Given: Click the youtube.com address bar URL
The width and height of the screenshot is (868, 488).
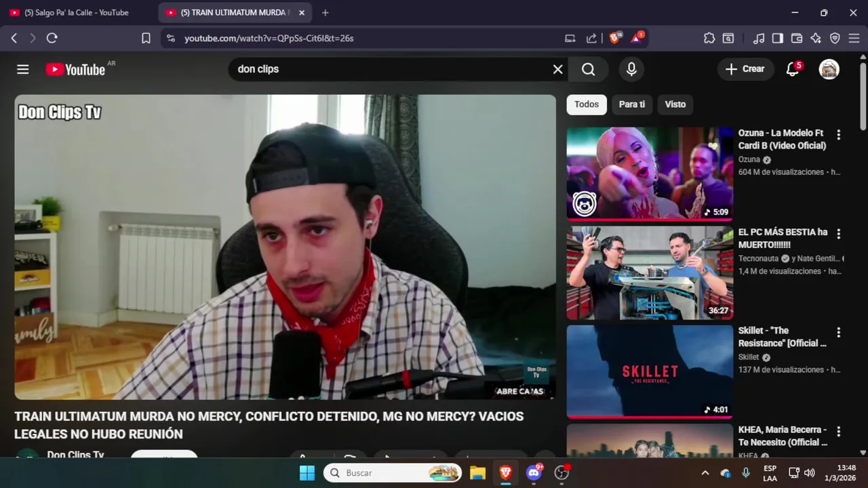Looking at the screenshot, I should coord(269,39).
